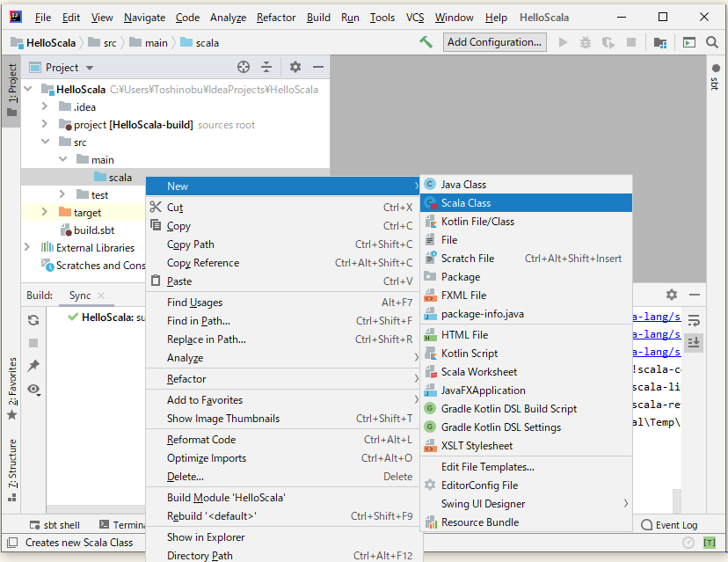Click Edit File Templates... entry
Viewport: 728px width, 562px height.
click(526, 467)
